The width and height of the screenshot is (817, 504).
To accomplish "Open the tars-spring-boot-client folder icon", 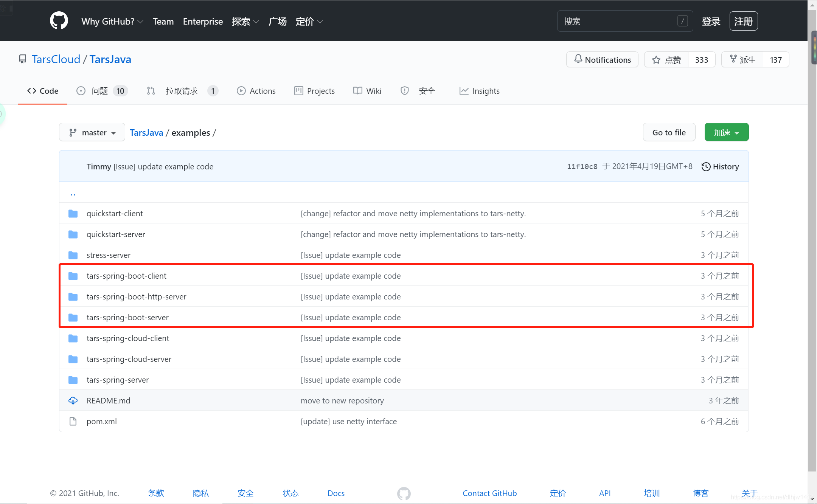I will pos(73,276).
